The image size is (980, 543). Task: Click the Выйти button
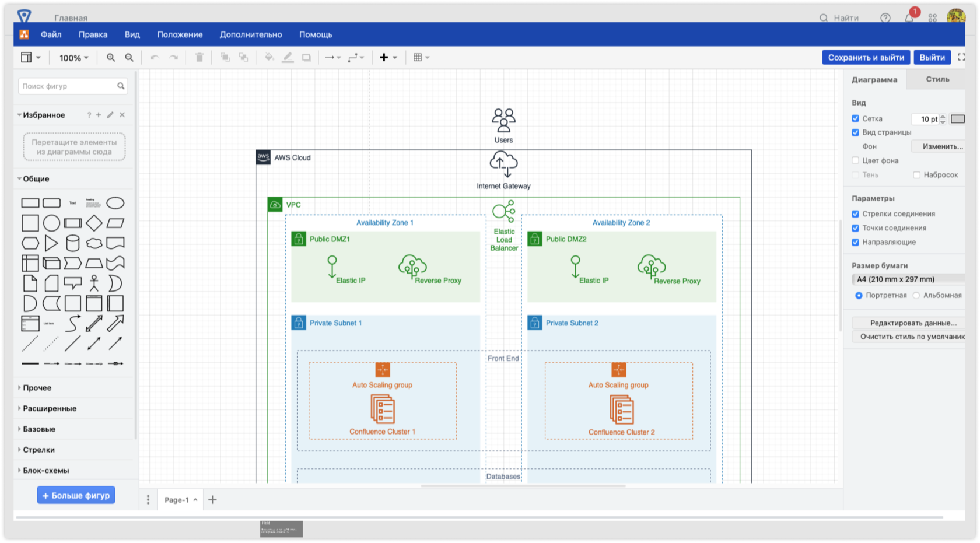[932, 57]
